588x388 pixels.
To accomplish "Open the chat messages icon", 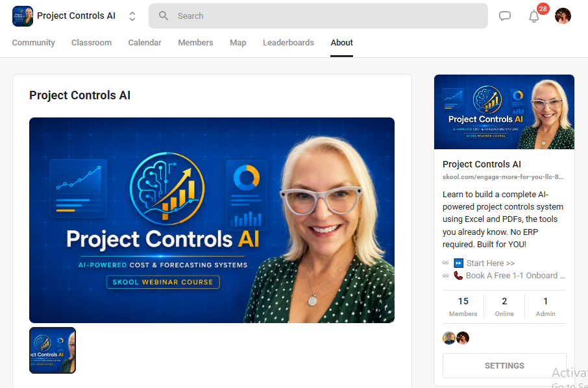I will click(x=505, y=16).
